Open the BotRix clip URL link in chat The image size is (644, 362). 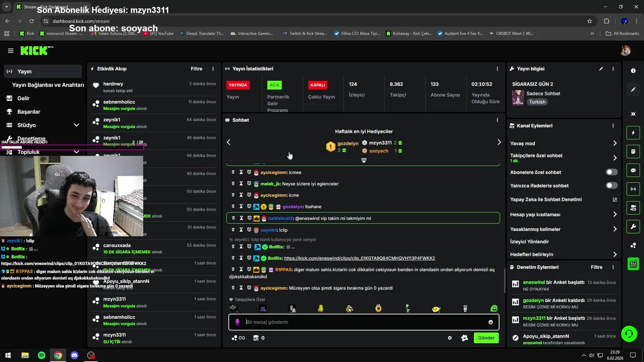pos(359,258)
